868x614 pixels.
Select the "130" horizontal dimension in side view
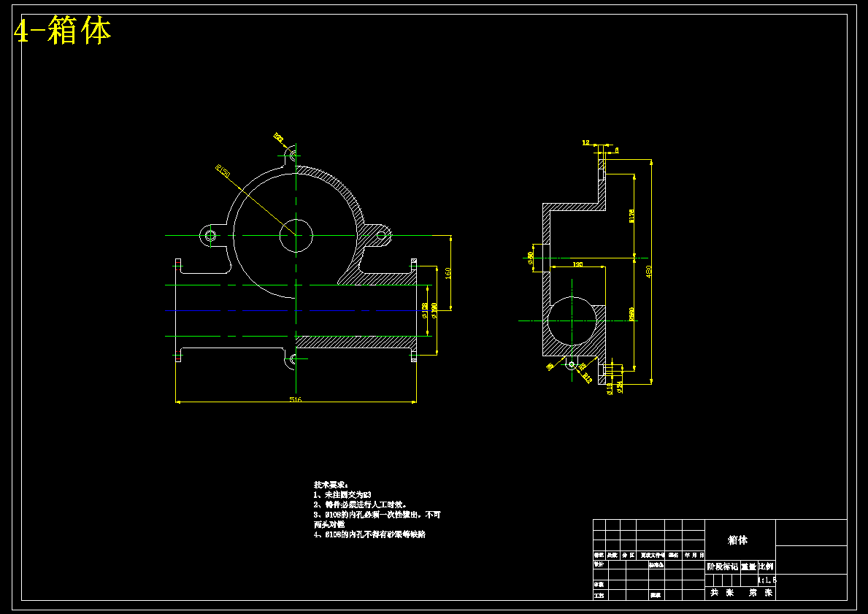tap(577, 264)
